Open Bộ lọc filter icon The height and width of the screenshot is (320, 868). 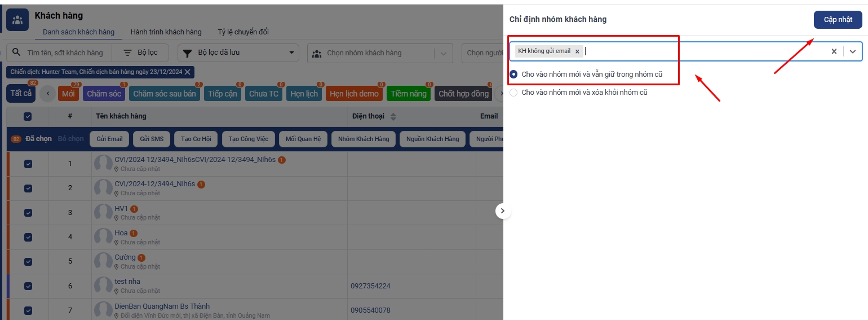[128, 52]
